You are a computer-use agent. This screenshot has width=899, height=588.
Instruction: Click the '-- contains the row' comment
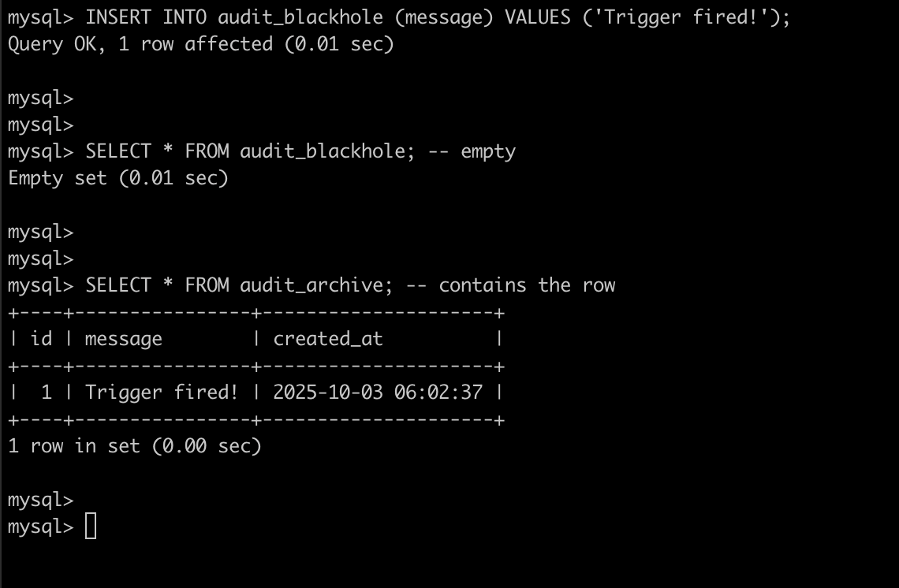tap(516, 285)
